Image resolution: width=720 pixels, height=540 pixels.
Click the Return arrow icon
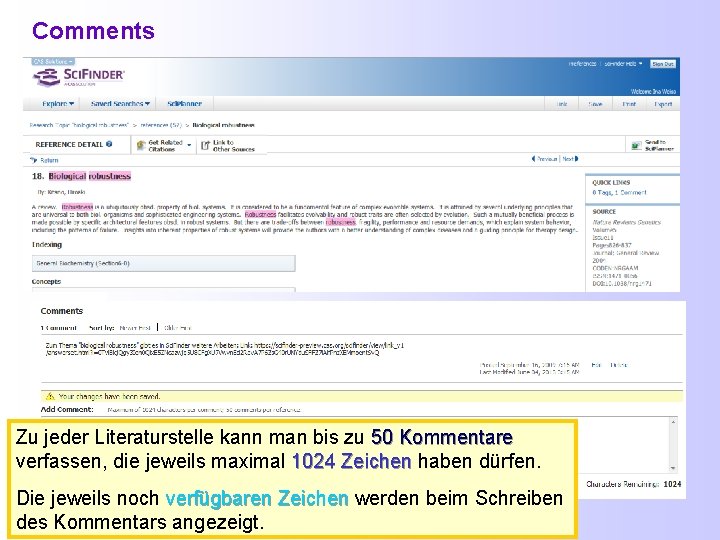[x=34, y=160]
